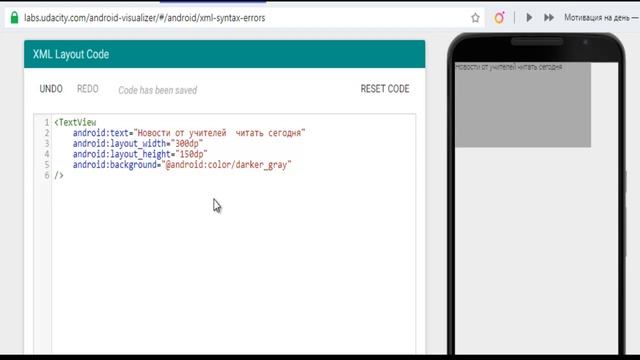Click the darker_gray background color value

[227, 165]
